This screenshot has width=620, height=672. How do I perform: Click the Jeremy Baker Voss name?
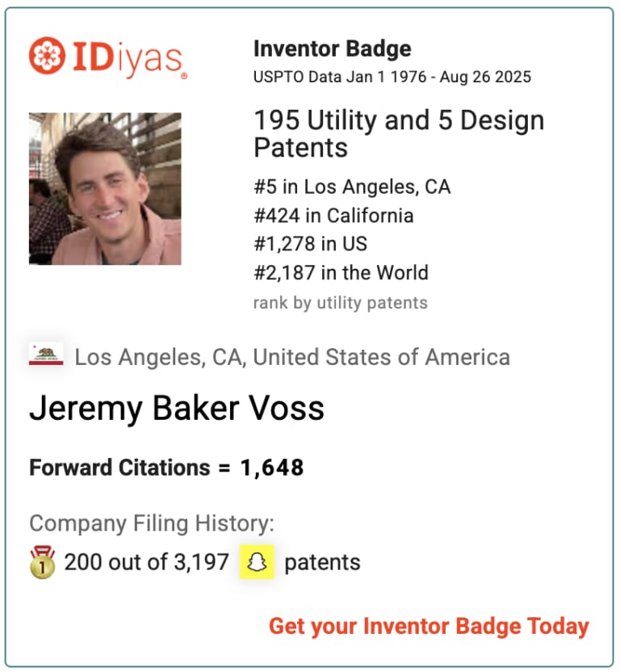coord(177,409)
